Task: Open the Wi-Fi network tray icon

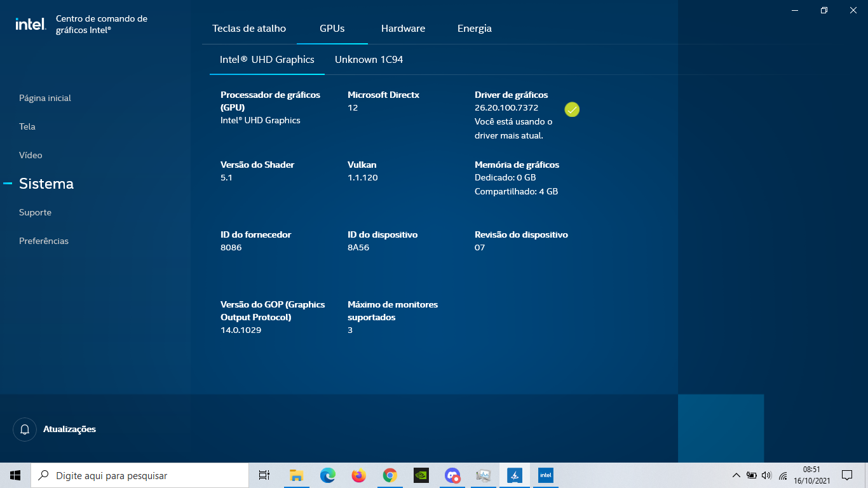Action: pyautogui.click(x=783, y=475)
